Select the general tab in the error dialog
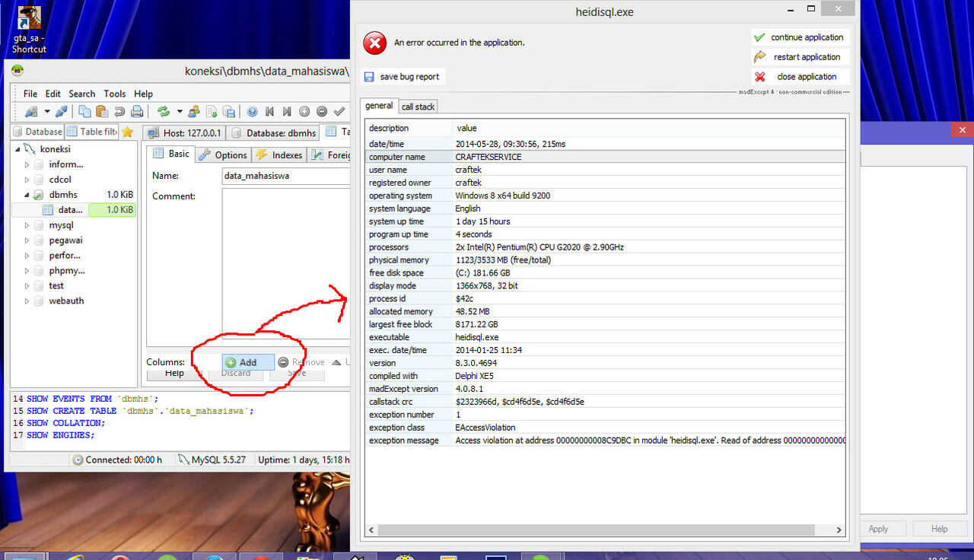This screenshot has height=560, width=974. [x=379, y=106]
